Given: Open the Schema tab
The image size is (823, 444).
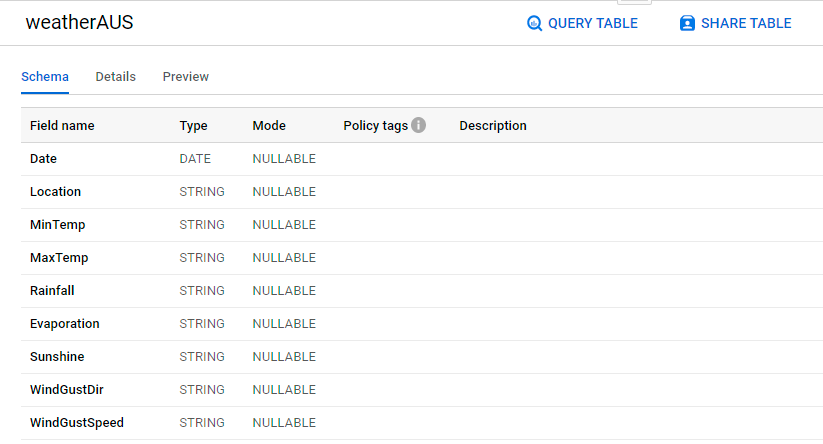Looking at the screenshot, I should pos(45,76).
